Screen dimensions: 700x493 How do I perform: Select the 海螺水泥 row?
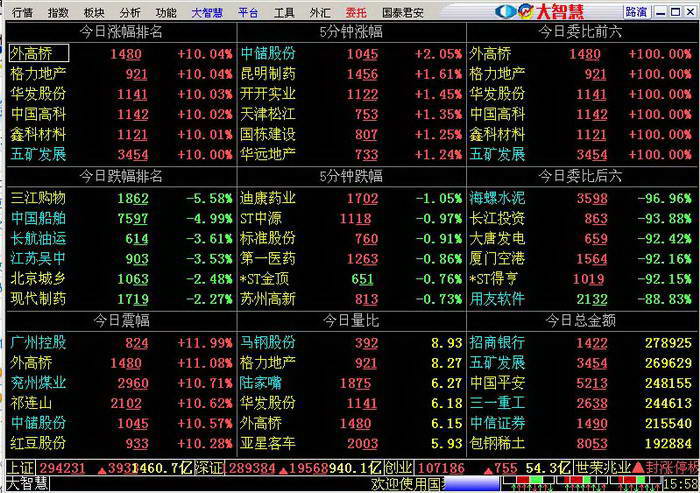point(580,198)
